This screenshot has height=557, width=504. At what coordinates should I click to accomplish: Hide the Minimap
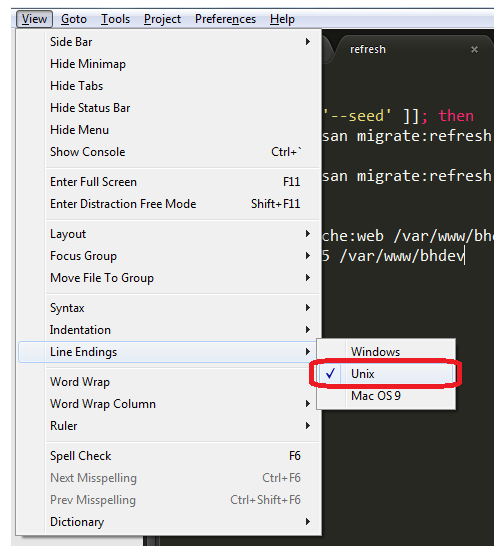coord(169,64)
